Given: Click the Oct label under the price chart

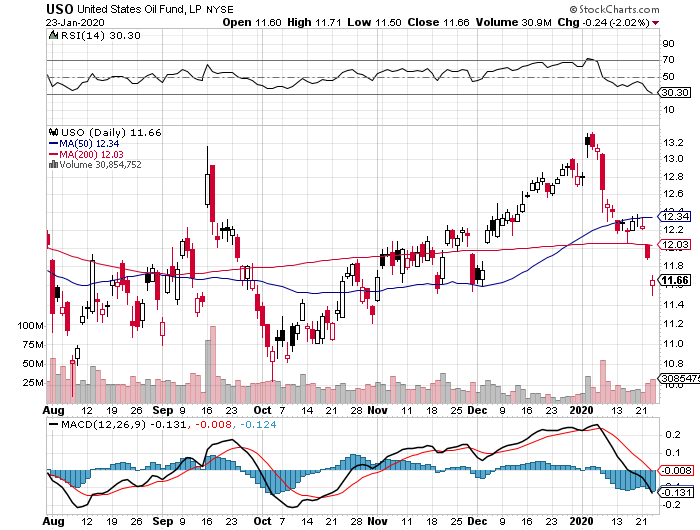Looking at the screenshot, I should [x=262, y=410].
